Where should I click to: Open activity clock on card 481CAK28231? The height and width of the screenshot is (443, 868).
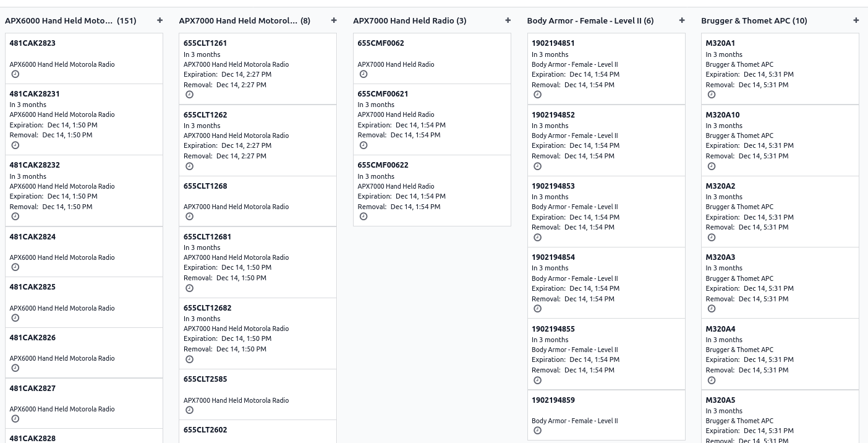[15, 145]
